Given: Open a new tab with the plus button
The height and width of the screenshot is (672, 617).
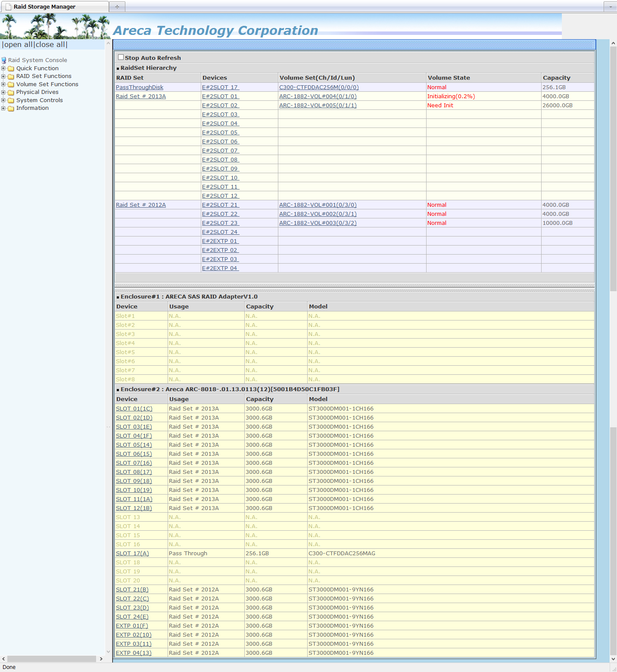Looking at the screenshot, I should pyautogui.click(x=117, y=6).
